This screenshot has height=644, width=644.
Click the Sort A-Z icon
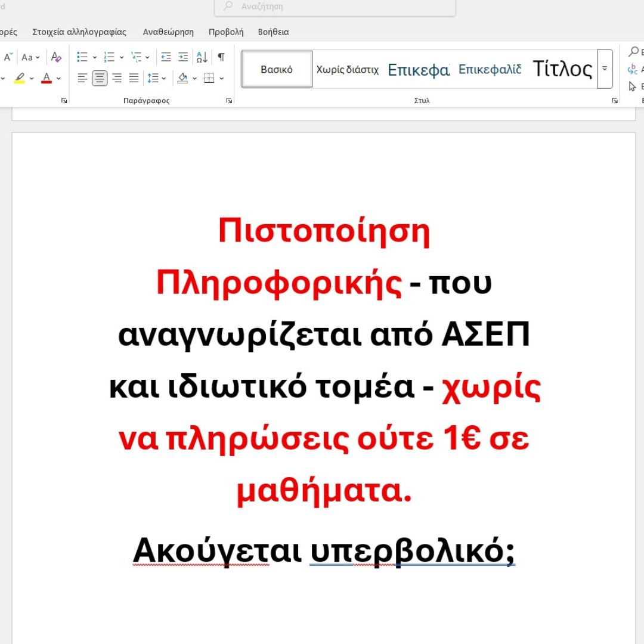(x=202, y=57)
